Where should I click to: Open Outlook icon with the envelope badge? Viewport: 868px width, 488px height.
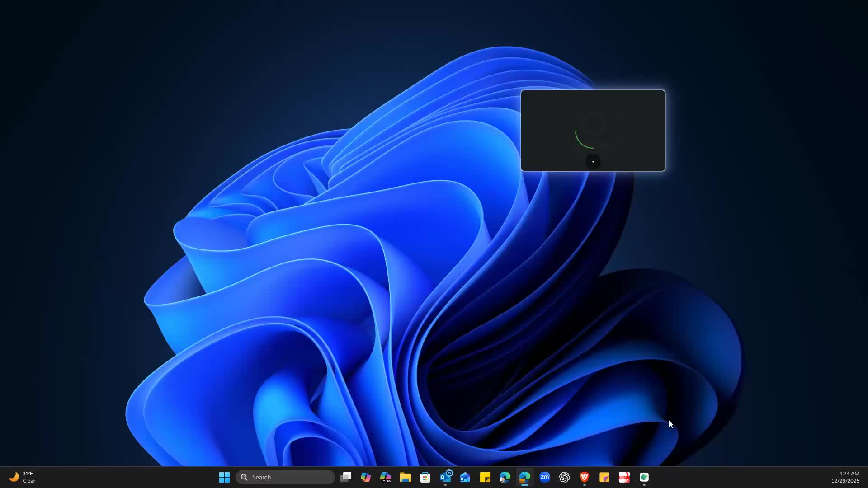point(446,477)
